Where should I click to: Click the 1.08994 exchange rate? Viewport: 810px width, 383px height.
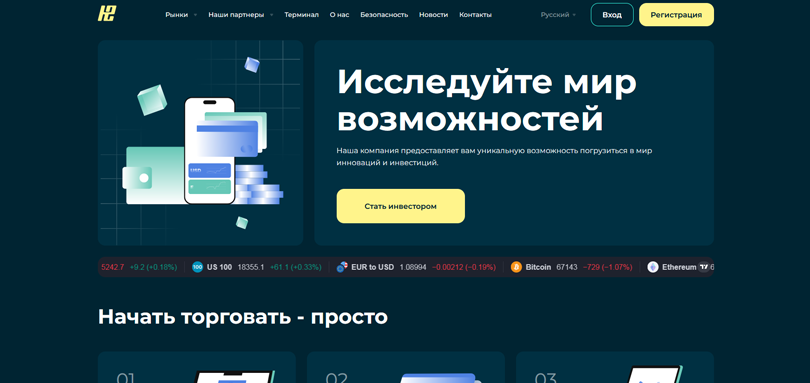(413, 267)
